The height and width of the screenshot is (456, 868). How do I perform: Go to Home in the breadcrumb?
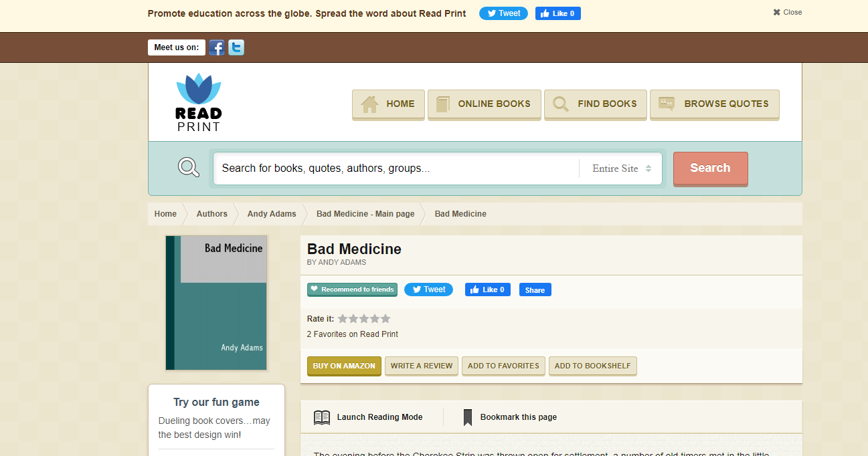[165, 214]
